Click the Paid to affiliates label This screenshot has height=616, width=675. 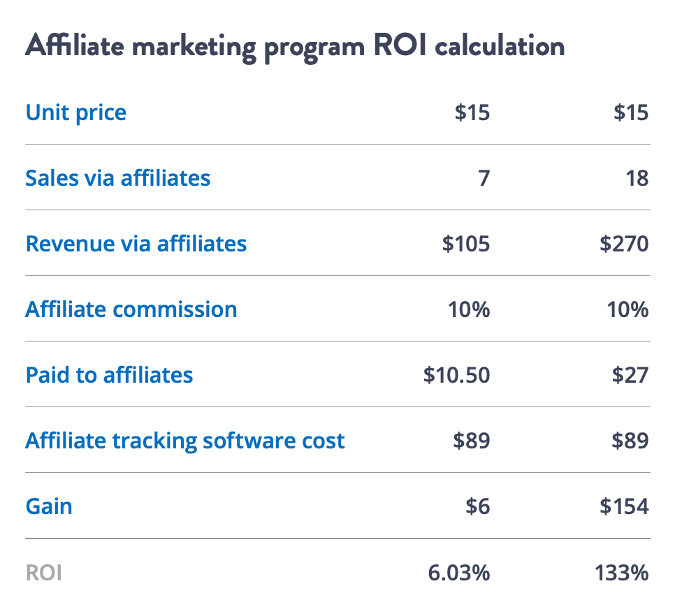click(109, 375)
